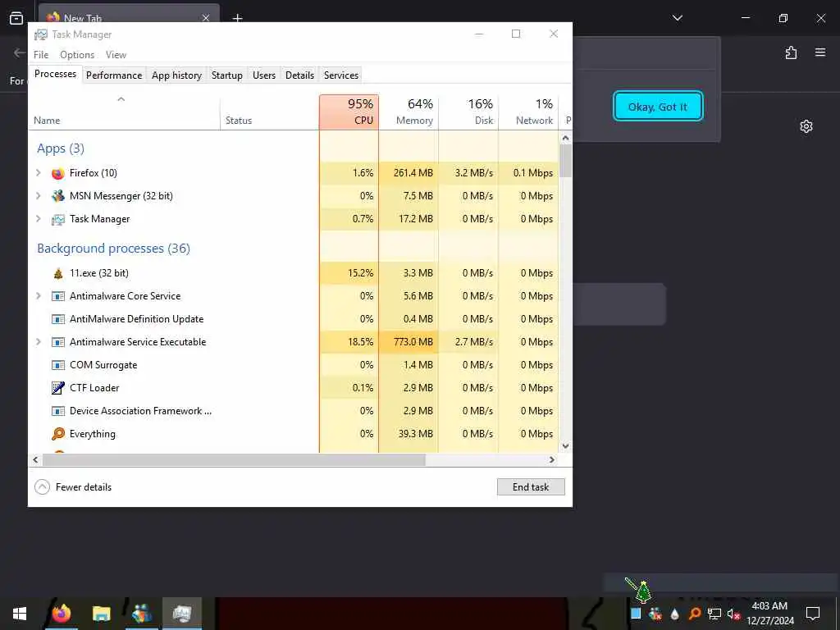
Task: Collapse view using Fewer details
Action: (x=73, y=487)
